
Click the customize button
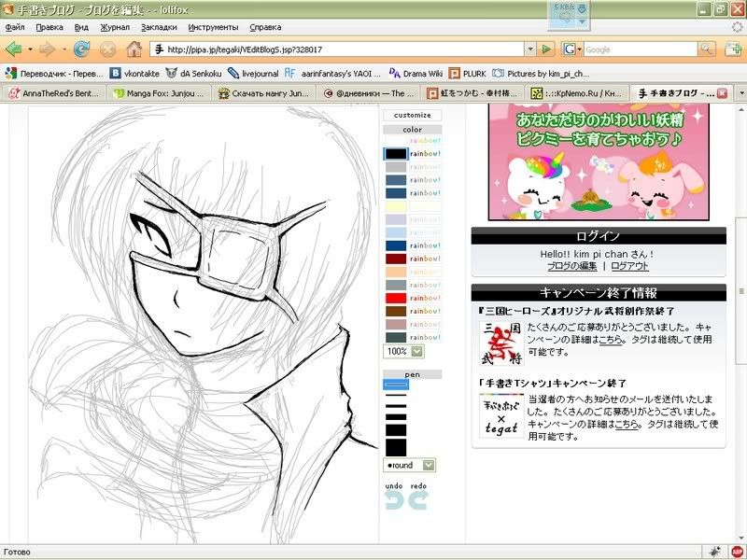coord(413,116)
